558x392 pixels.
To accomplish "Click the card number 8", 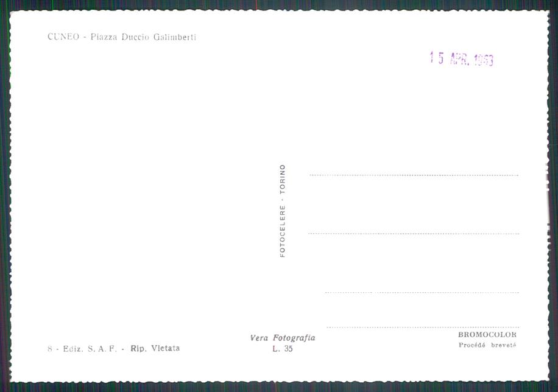I will click(50, 349).
